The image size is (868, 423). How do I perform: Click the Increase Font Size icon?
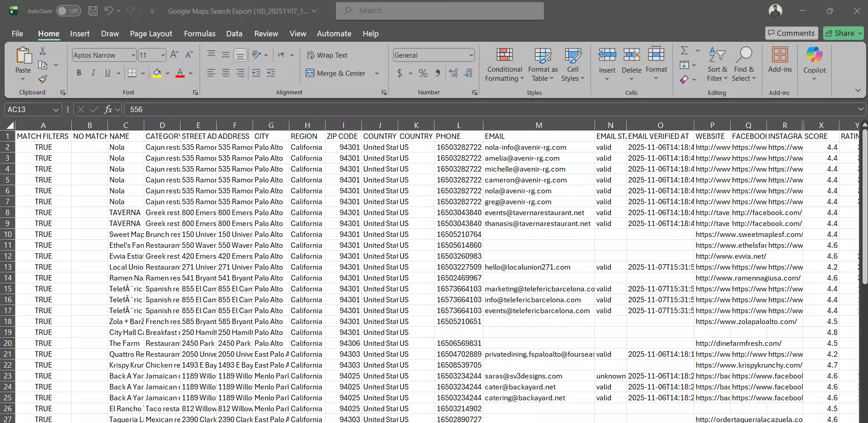click(x=174, y=55)
